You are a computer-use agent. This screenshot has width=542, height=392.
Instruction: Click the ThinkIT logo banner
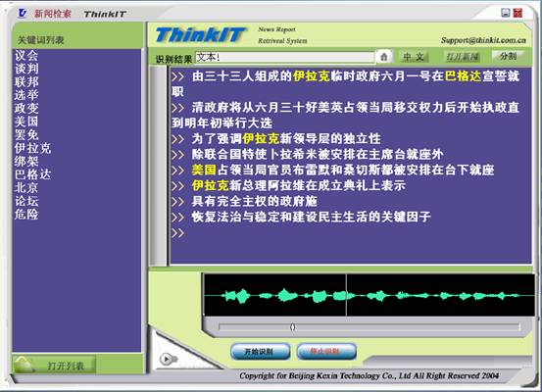[200, 35]
